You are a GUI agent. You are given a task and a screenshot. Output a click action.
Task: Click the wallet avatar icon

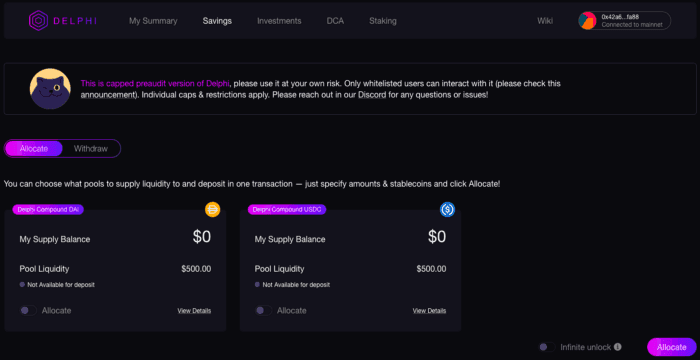point(588,21)
